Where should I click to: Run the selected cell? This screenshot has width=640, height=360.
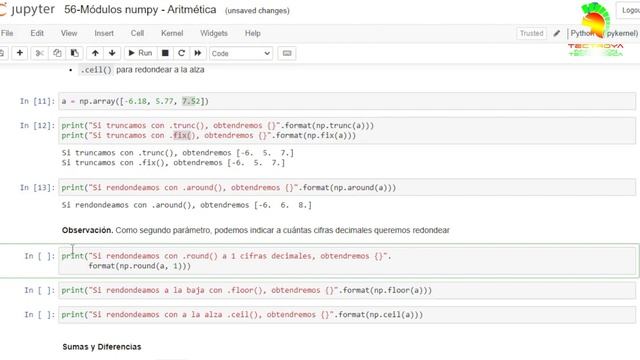(140, 53)
